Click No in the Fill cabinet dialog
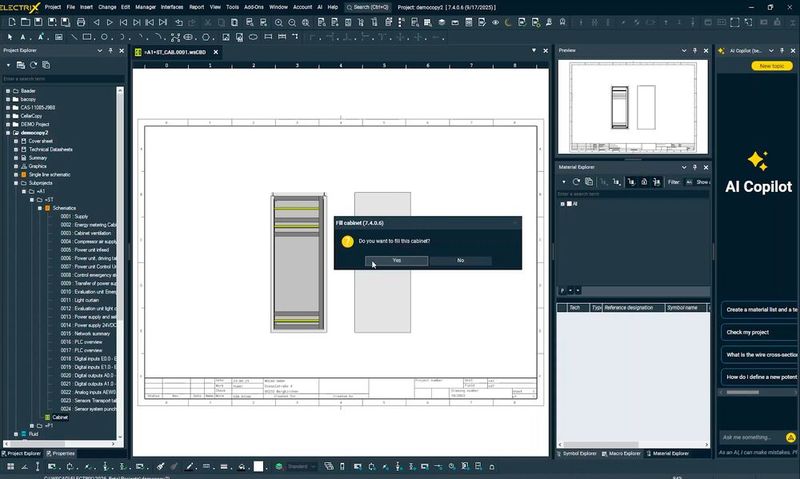The image size is (800, 479). click(x=460, y=260)
